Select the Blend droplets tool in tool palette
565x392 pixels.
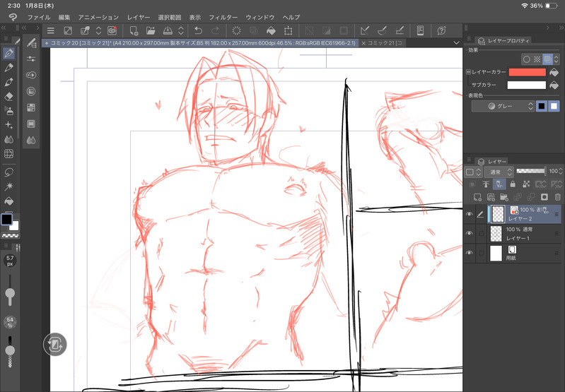(x=9, y=139)
